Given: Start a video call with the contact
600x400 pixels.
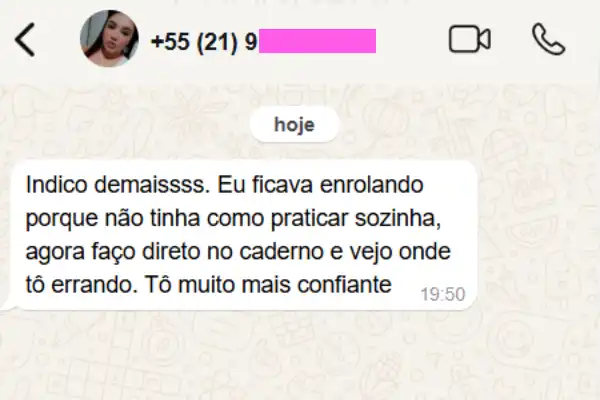Looking at the screenshot, I should pos(470,39).
